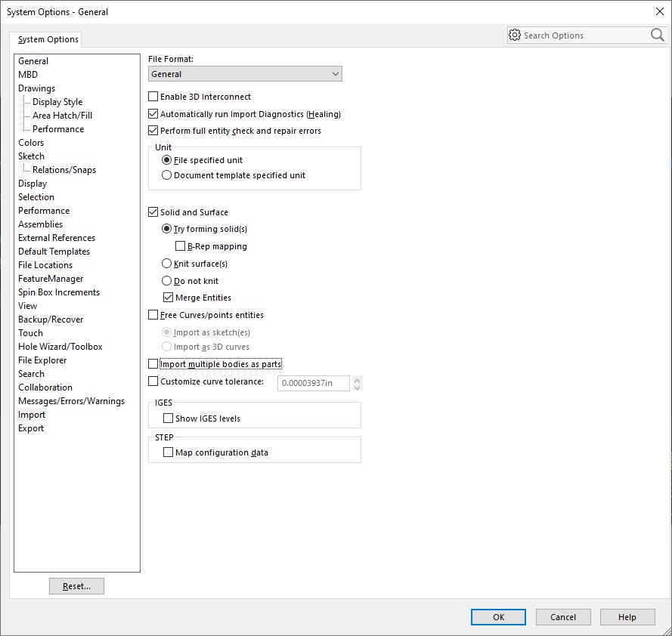Check Show IGES levels
Viewport: 672px width, 636px height.
click(169, 418)
